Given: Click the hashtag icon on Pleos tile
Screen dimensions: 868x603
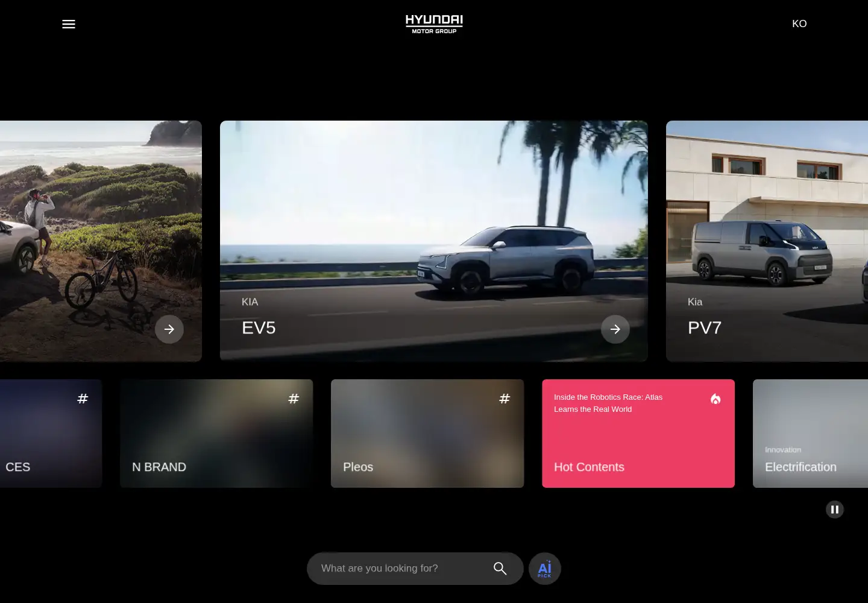Looking at the screenshot, I should coord(505,399).
